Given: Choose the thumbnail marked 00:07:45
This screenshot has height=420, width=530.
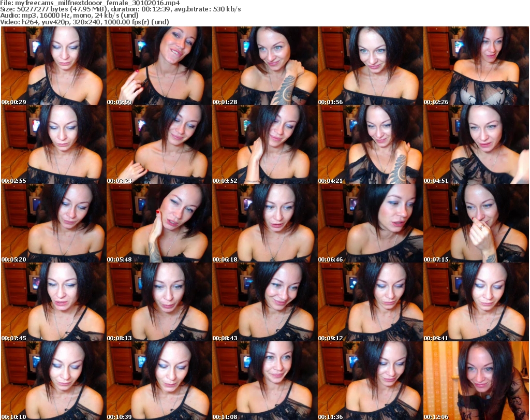Looking at the screenshot, I should point(54,302).
